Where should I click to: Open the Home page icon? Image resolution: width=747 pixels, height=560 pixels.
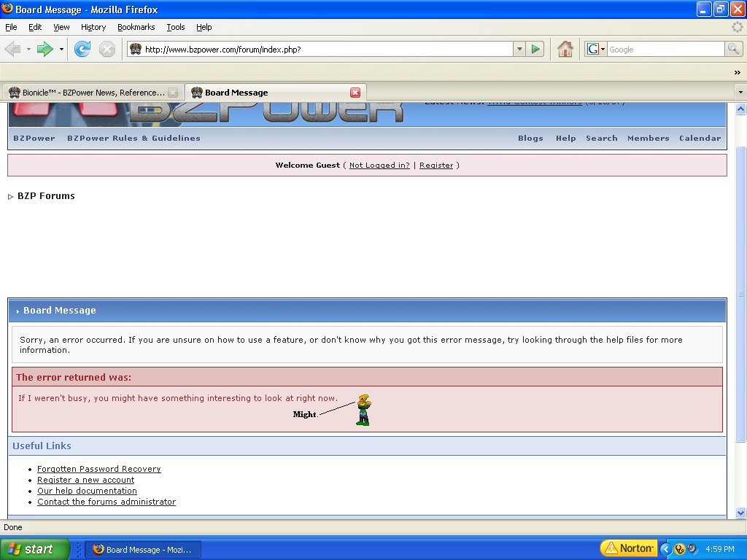(x=565, y=49)
